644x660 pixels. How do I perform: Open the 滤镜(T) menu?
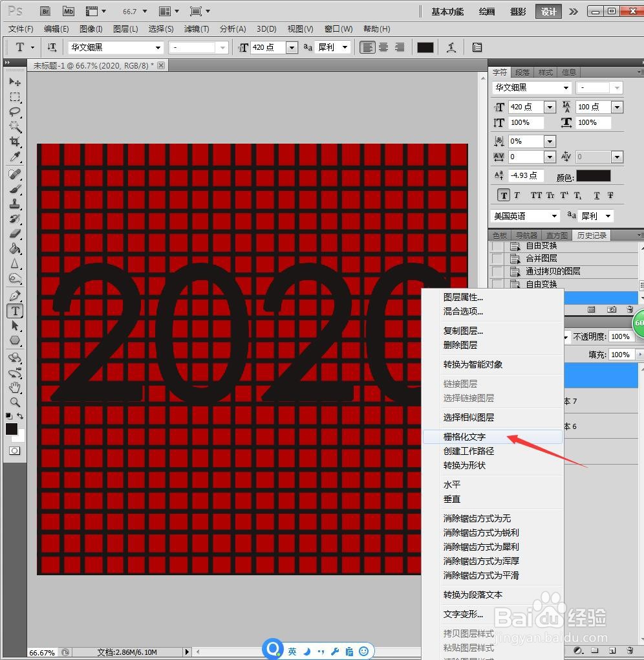click(197, 29)
